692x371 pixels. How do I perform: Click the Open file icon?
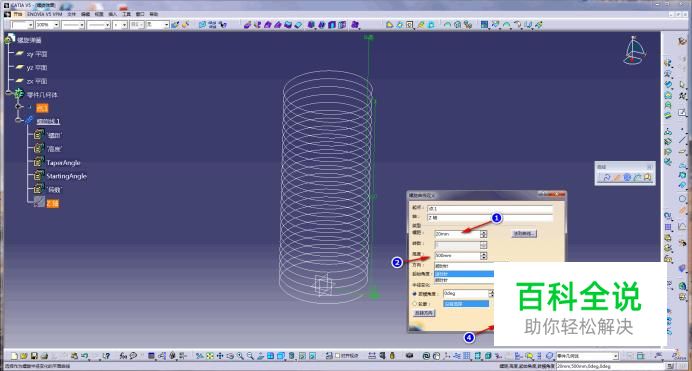[24, 356]
